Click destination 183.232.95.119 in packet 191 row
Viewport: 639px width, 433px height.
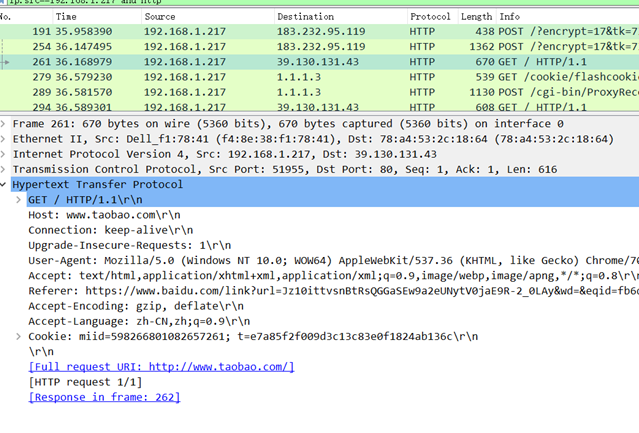(321, 31)
